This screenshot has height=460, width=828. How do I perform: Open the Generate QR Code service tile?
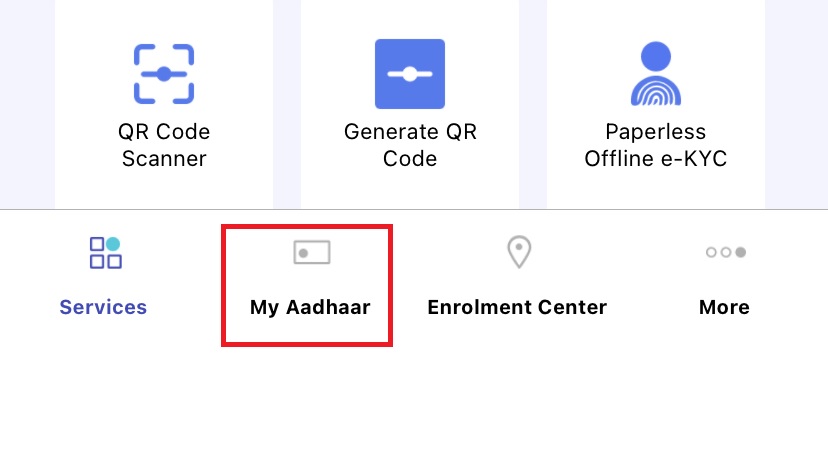click(410, 104)
